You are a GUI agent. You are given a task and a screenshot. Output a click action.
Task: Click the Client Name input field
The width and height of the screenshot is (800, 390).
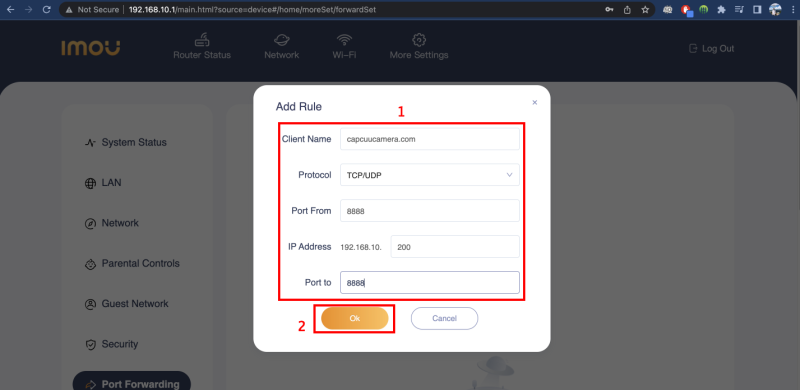pos(430,139)
